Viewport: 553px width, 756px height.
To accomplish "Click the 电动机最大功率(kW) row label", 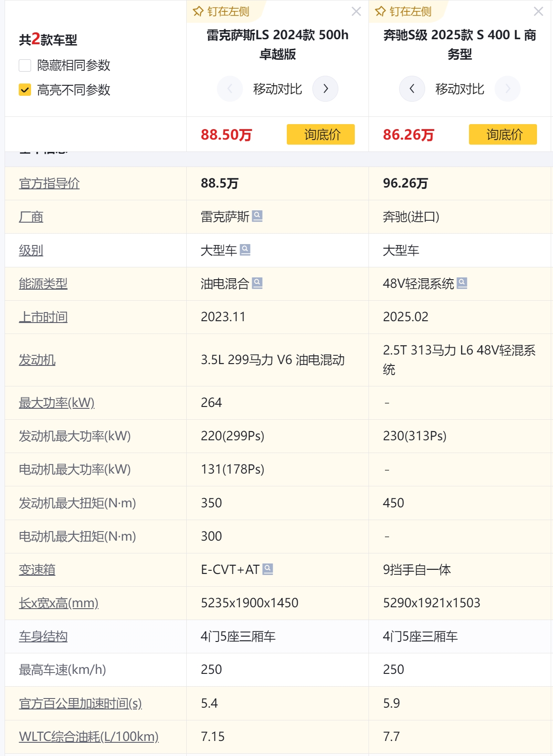I will (x=75, y=469).
